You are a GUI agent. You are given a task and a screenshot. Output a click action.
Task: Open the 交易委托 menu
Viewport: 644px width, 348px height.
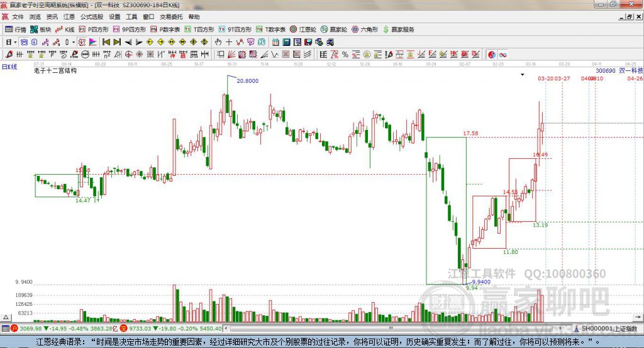point(171,17)
